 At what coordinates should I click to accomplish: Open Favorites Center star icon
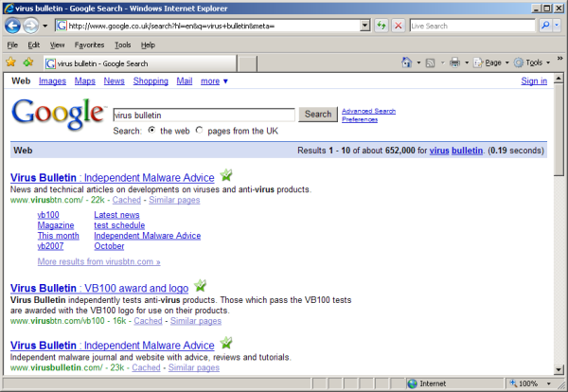(x=10, y=62)
